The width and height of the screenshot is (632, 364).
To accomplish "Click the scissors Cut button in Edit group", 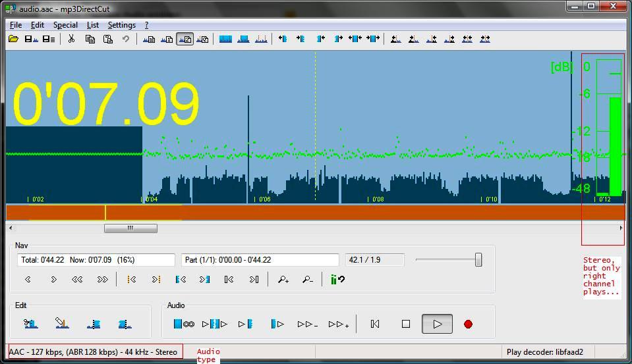I will tap(31, 324).
